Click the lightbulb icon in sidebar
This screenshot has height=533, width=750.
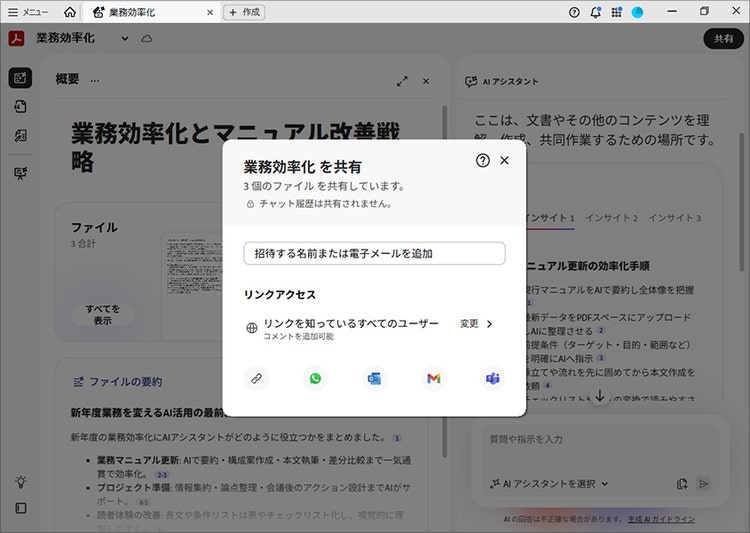pos(21,481)
